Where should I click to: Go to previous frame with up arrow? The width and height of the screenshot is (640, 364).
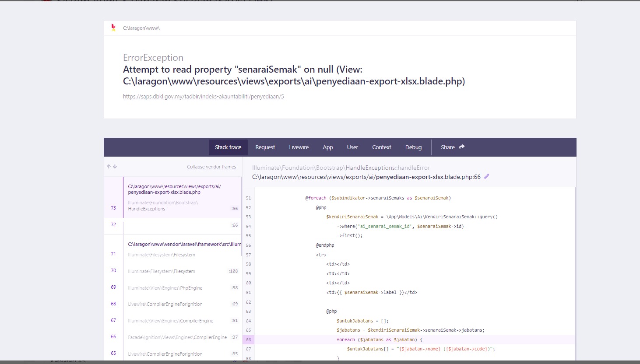[109, 167]
